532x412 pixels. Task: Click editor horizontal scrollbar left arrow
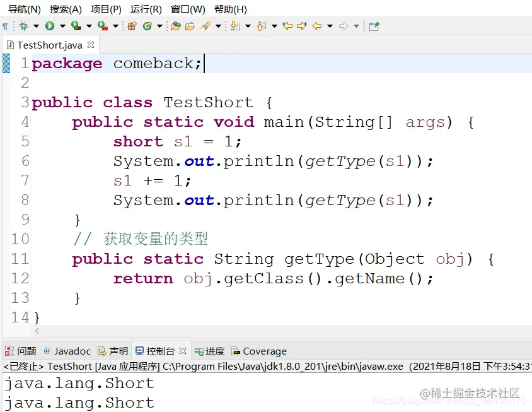pyautogui.click(x=37, y=331)
